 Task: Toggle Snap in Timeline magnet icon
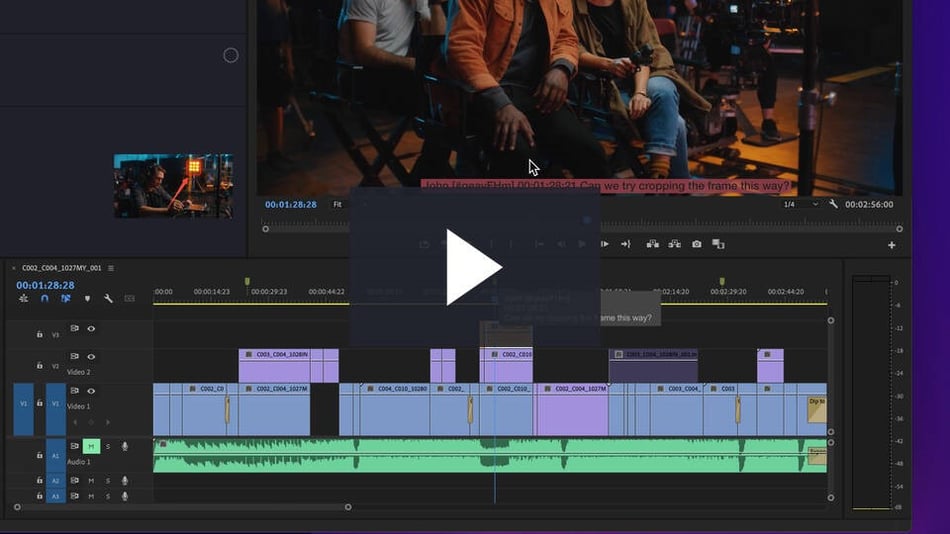[x=44, y=299]
